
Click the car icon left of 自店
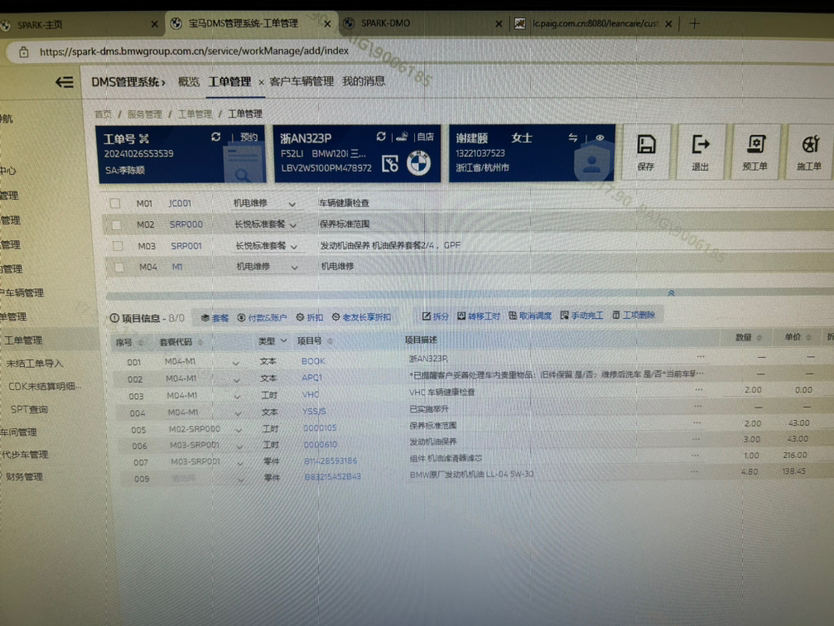tap(402, 137)
